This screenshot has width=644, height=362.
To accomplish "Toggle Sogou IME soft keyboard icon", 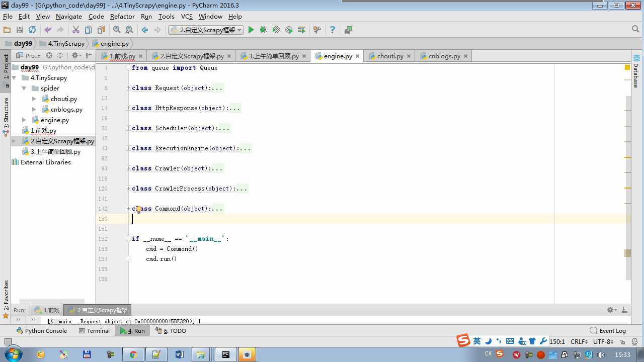I will (x=510, y=341).
